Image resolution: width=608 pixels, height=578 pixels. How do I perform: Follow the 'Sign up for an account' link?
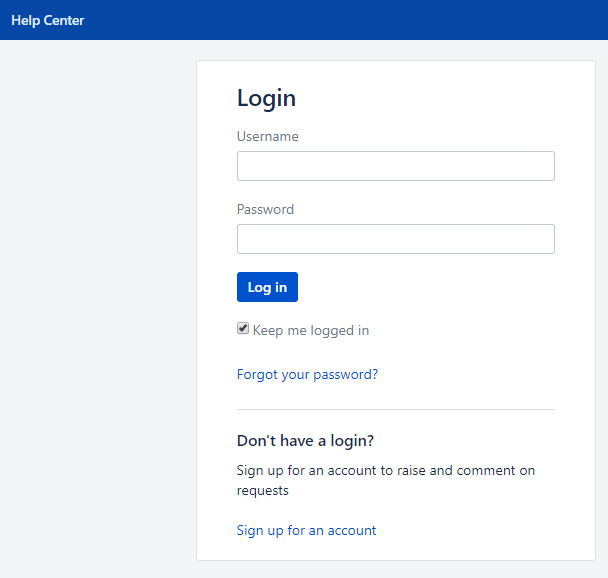click(x=306, y=530)
